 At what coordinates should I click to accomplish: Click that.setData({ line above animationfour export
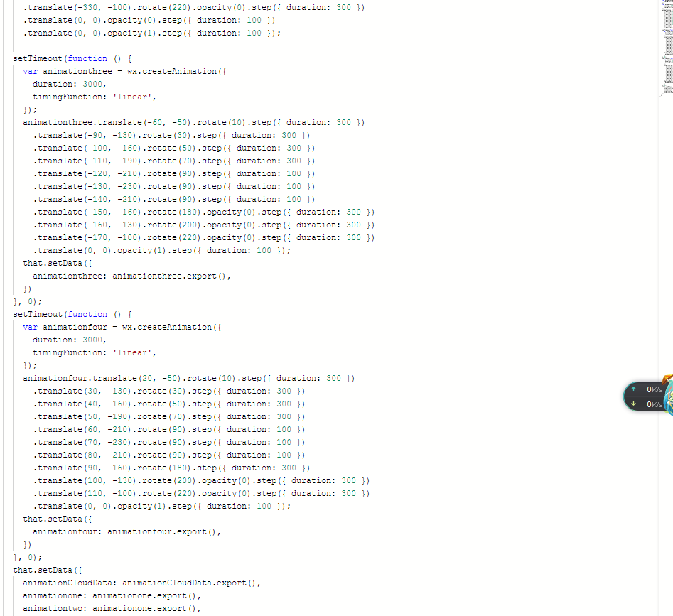coord(57,519)
